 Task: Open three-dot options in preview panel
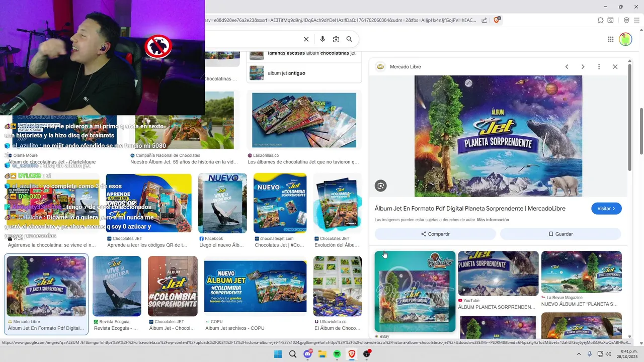(599, 67)
